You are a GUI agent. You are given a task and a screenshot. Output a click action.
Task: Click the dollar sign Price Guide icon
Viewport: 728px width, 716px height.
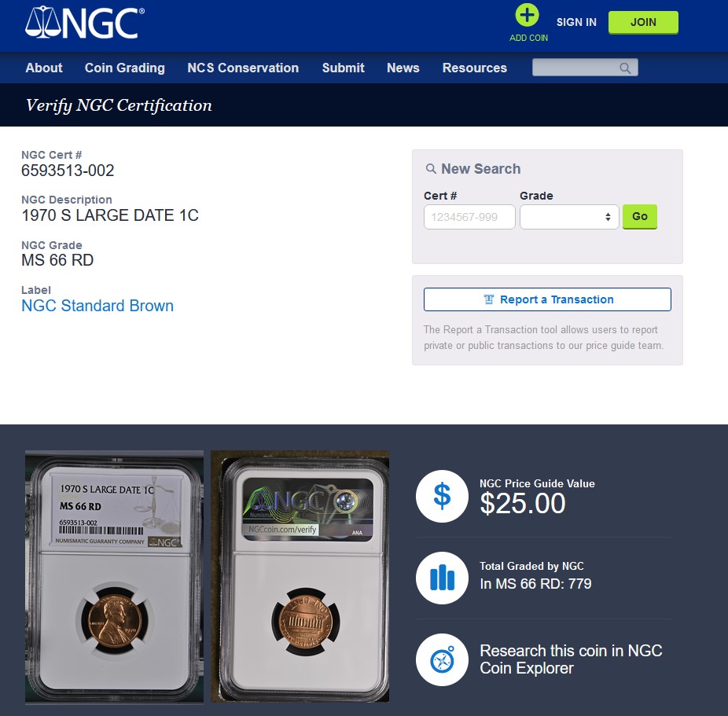(x=442, y=496)
